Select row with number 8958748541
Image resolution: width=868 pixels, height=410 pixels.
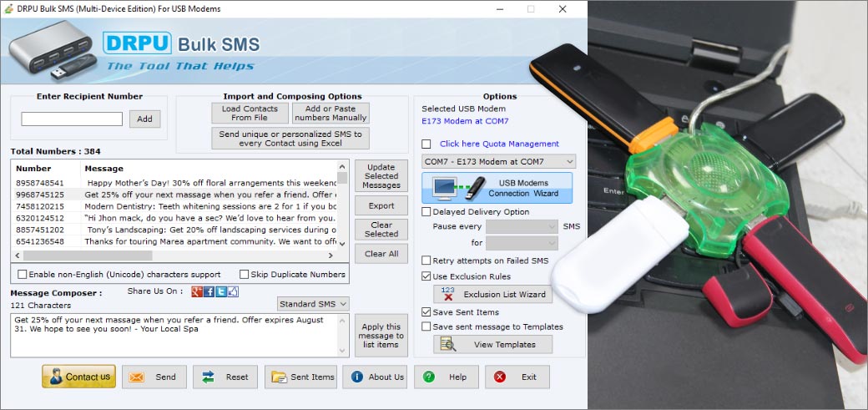click(x=174, y=182)
